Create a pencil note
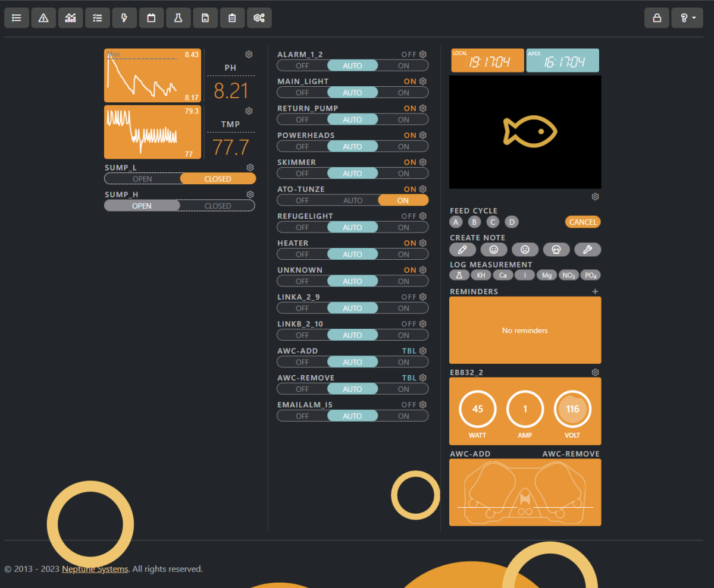The image size is (714, 588). [x=463, y=250]
